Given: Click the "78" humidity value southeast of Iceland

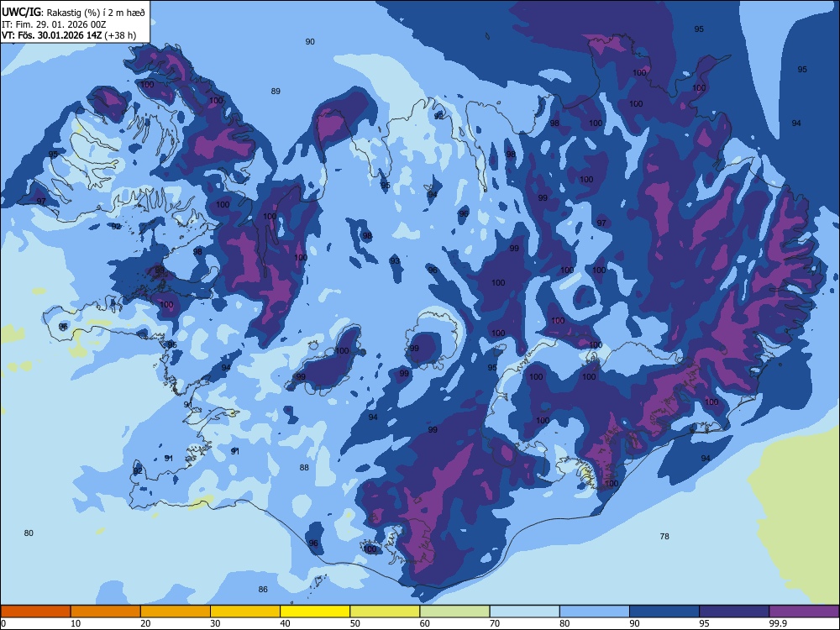Looking at the screenshot, I should point(664,536).
